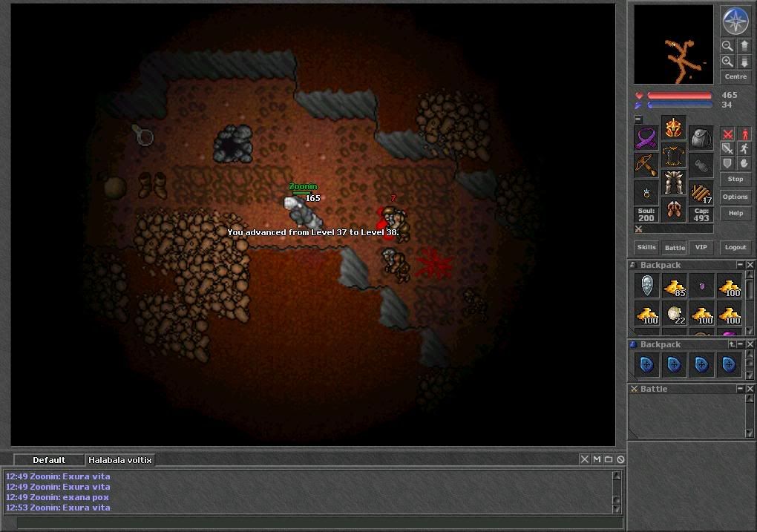757x532 pixels.
Task: Click the helmet in head slot
Action: pyautogui.click(x=673, y=128)
